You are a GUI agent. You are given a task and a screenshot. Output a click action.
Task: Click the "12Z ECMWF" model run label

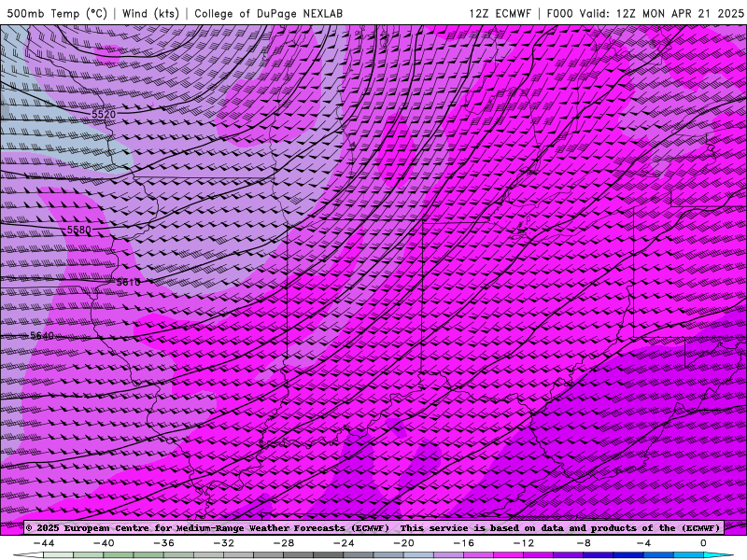pos(500,13)
